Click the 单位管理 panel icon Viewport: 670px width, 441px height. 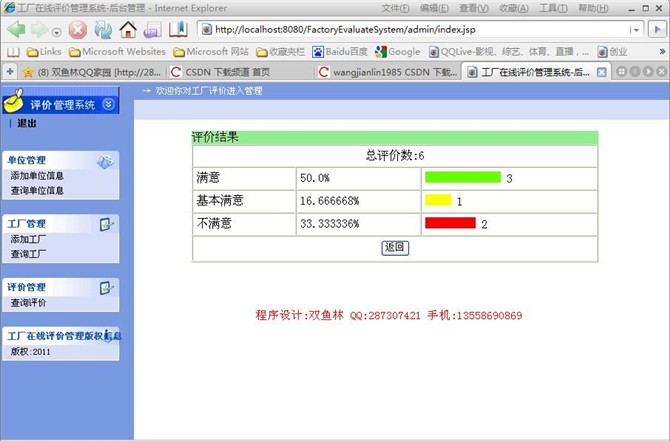click(105, 161)
